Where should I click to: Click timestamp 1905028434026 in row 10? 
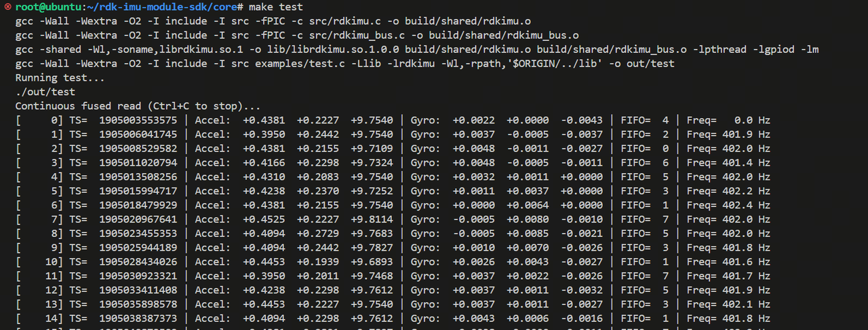138,261
